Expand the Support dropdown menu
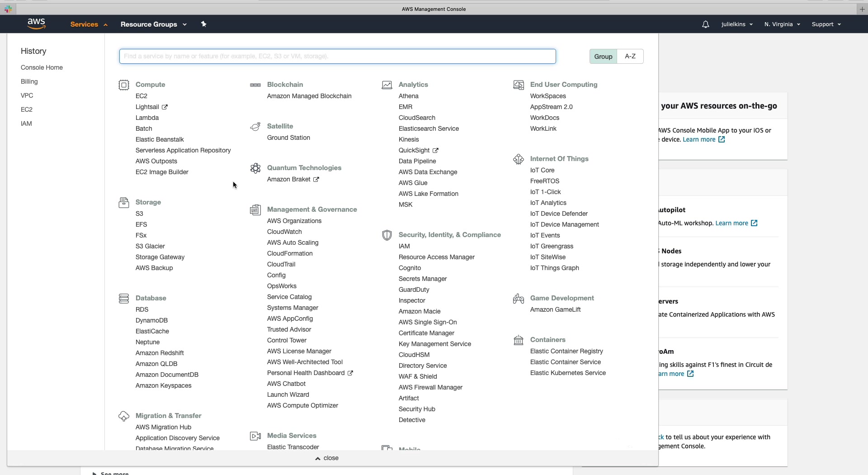868x475 pixels. (x=826, y=24)
